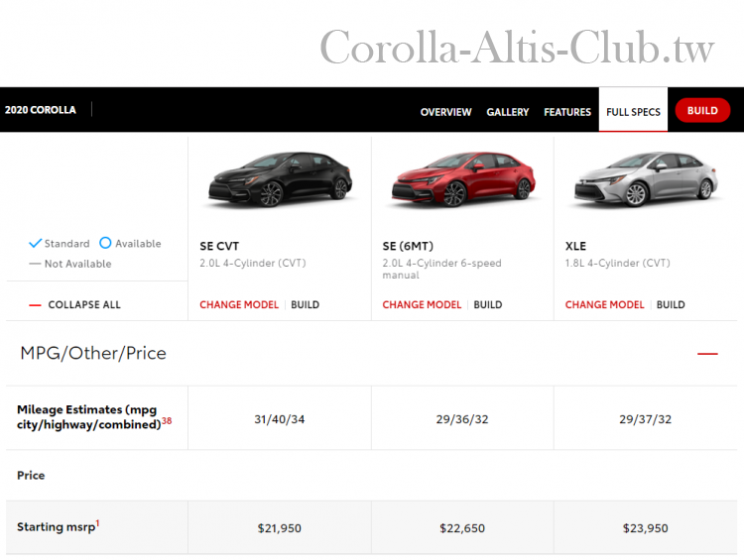The height and width of the screenshot is (560, 744).
Task: Switch to the Gallery tab
Action: tap(507, 112)
